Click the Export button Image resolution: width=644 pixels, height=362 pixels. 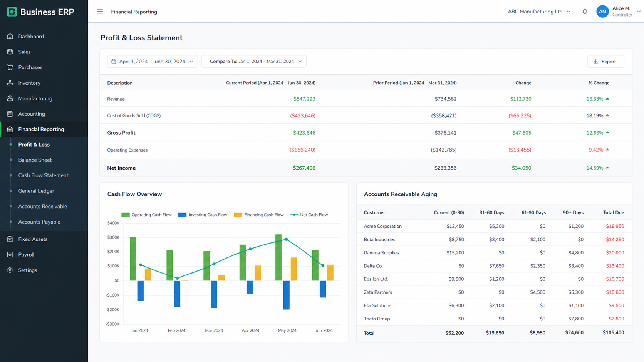tap(605, 62)
